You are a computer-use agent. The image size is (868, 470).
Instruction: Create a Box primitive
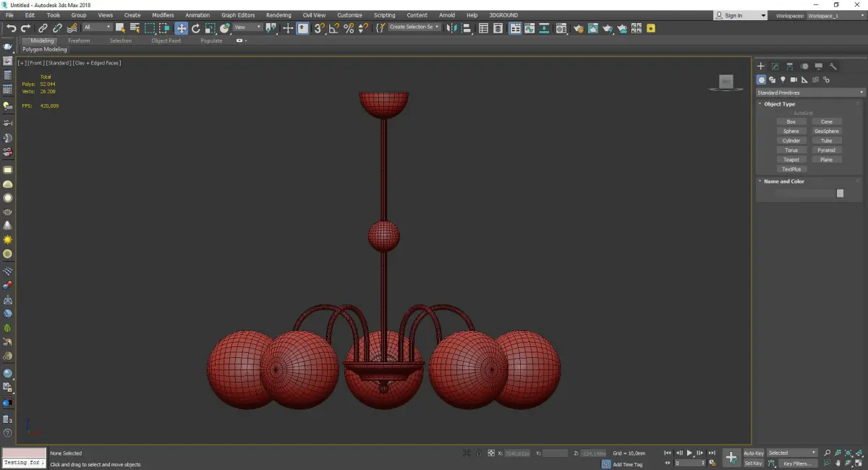(x=791, y=122)
